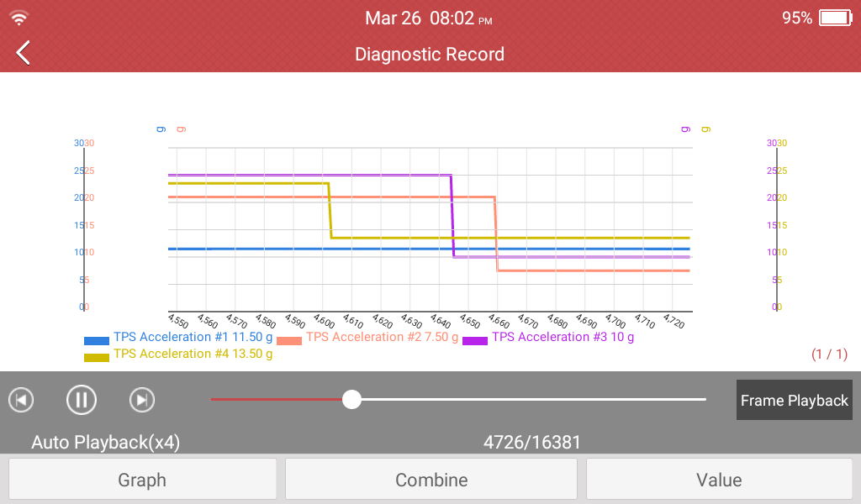Toggle the blue TPS Acceleration #1 swatch
Viewport: 861px width, 504px height.
[x=97, y=341]
